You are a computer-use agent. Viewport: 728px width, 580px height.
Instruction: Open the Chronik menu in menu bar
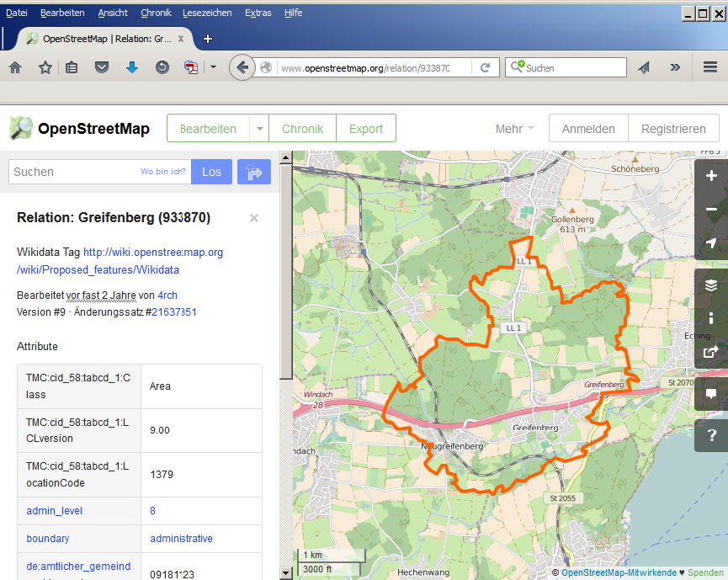point(156,13)
